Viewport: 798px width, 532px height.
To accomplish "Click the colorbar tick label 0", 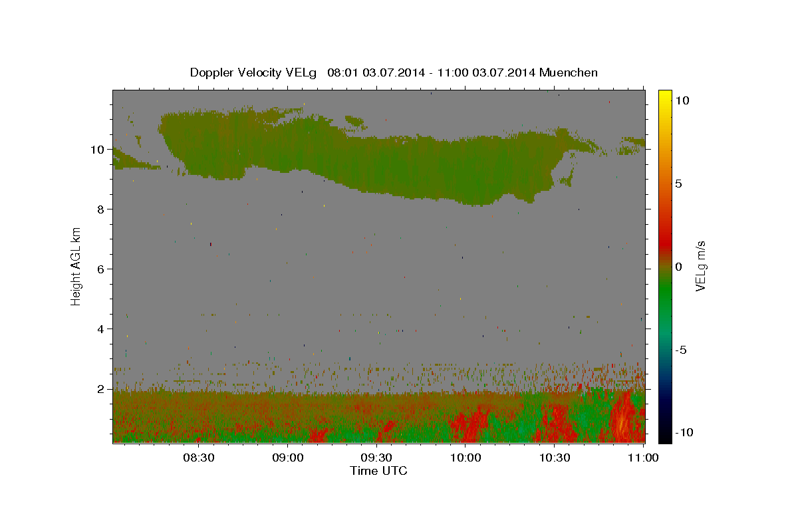I will pyautogui.click(x=679, y=267).
